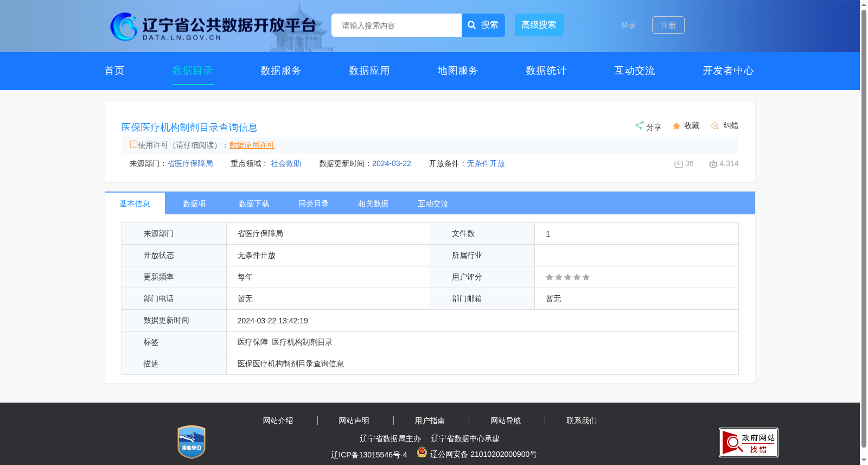Click the favorite star icon
868x465 pixels.
pyautogui.click(x=676, y=126)
